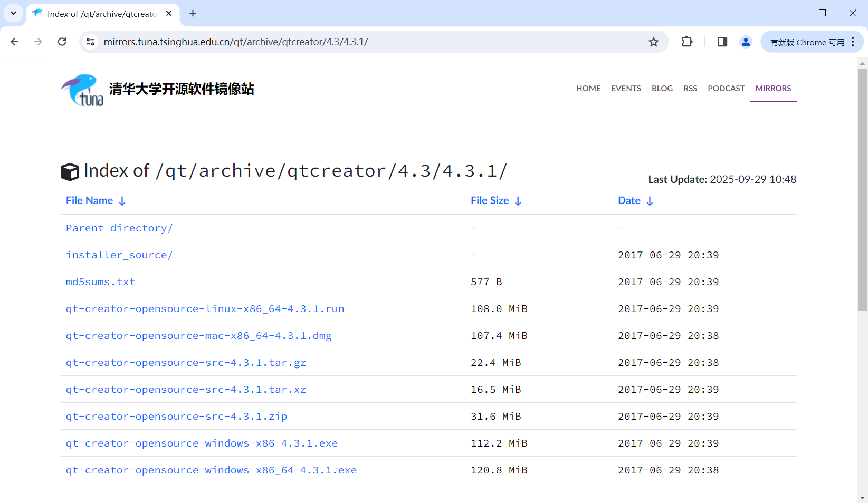Click the page vertical scrollbar thumb

click(862, 190)
